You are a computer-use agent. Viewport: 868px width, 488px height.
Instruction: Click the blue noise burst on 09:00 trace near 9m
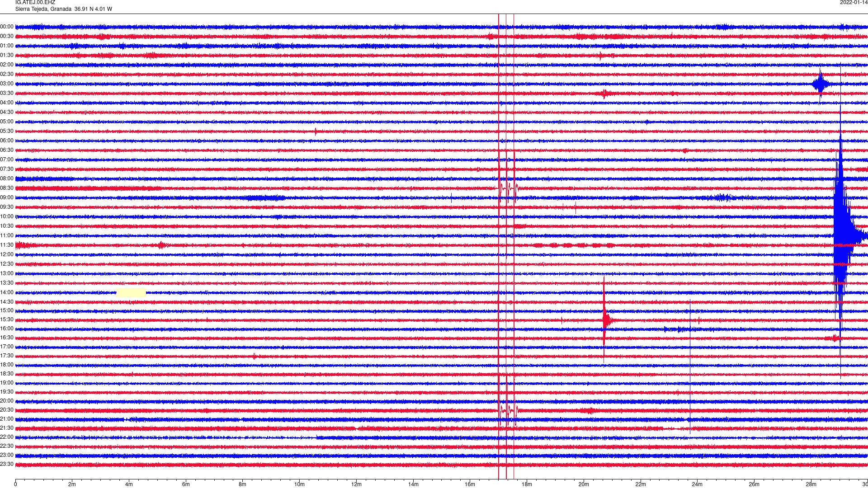coord(262,197)
